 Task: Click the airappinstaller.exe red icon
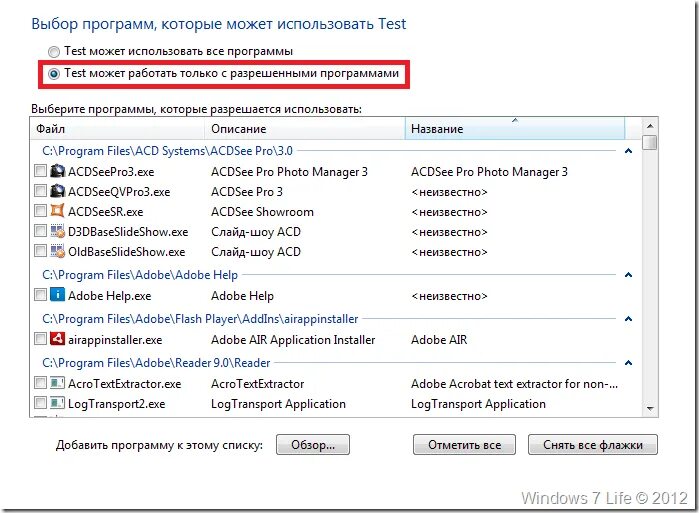tap(57, 340)
